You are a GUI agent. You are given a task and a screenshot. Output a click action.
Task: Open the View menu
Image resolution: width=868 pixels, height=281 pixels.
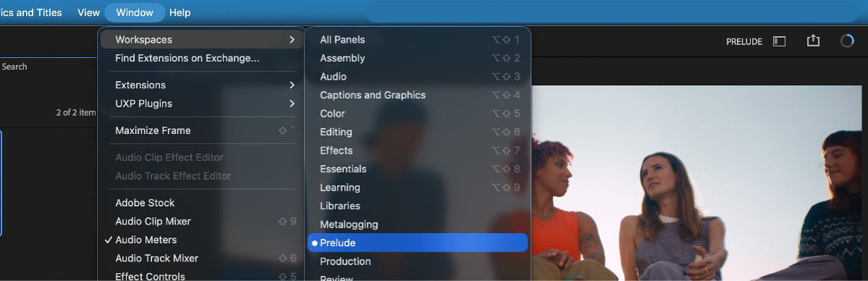tap(88, 12)
